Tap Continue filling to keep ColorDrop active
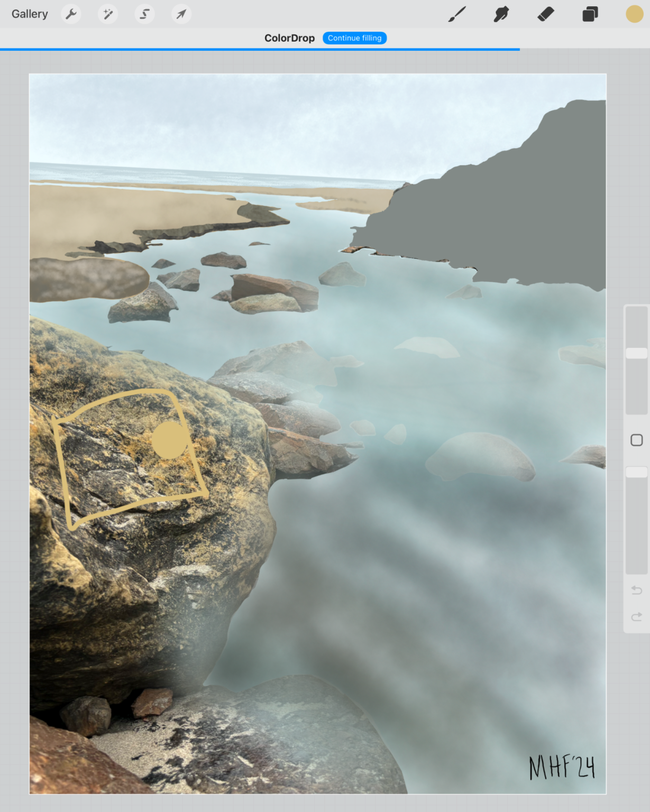Screen dimensions: 650x812 354,38
